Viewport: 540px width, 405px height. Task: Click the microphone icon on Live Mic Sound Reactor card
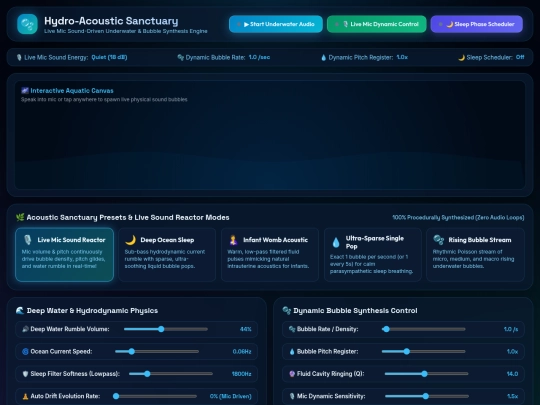coord(28,240)
